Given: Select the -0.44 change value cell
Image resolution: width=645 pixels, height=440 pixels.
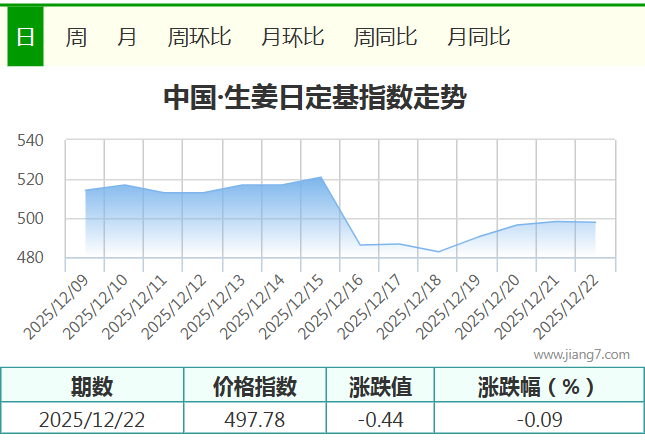Looking at the screenshot, I should (x=380, y=419).
